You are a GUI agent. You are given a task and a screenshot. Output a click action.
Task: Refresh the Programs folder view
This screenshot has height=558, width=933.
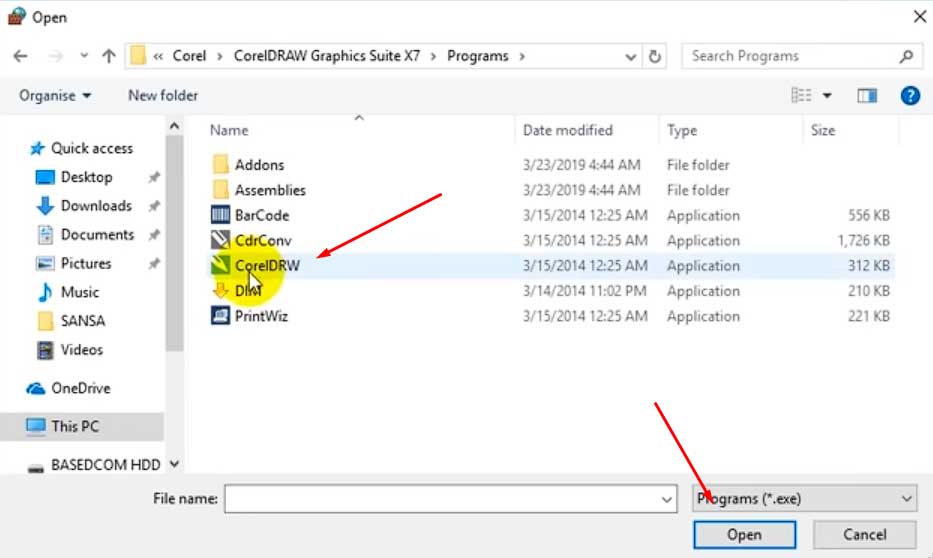pos(655,57)
